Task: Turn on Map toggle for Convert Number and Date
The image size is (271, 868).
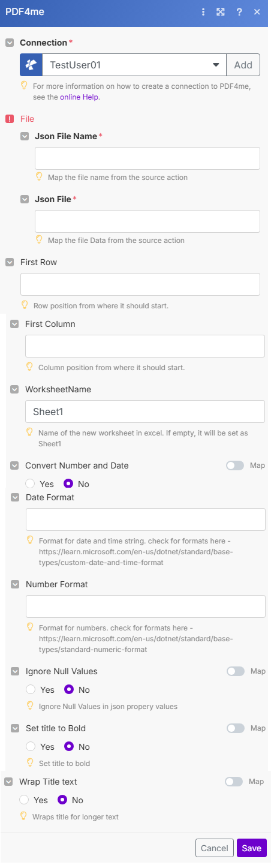Action: 236,465
